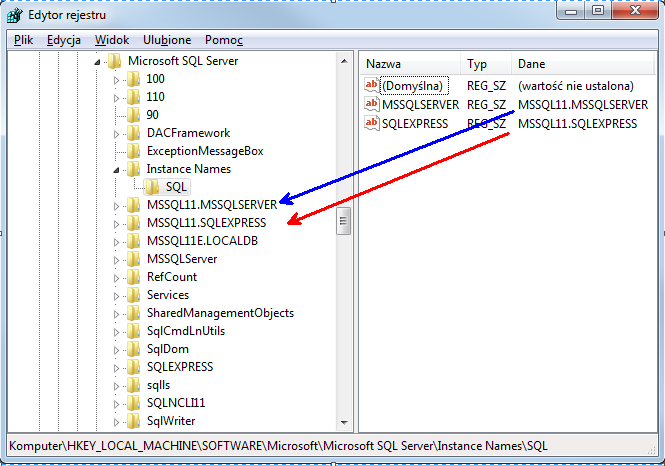Expand the SqlWriter key

[x=116, y=422]
